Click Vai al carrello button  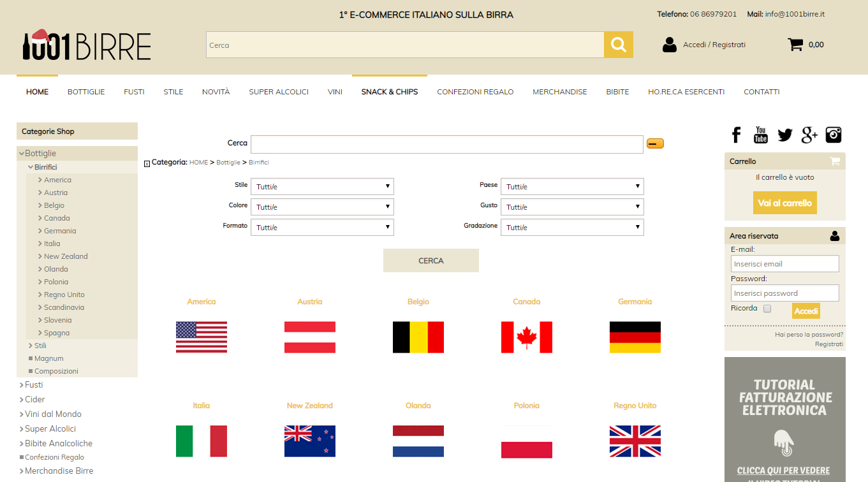coord(785,203)
